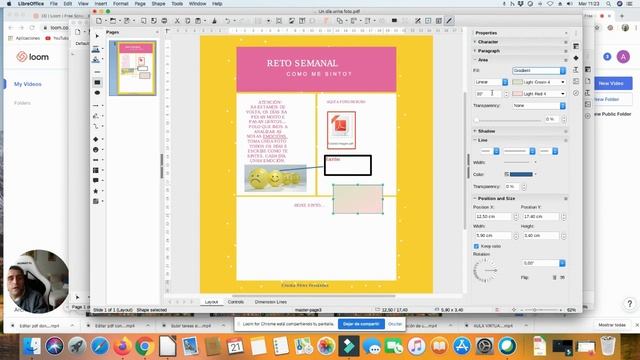Open the Shapes deck diamond icon in sidebar

tap(576, 58)
